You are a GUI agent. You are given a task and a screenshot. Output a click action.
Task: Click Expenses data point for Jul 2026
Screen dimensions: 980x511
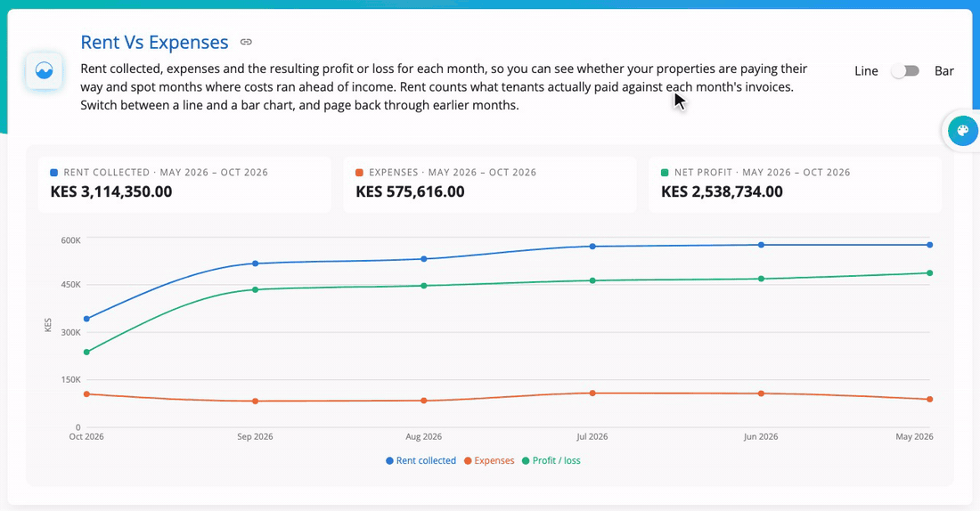pyautogui.click(x=592, y=393)
